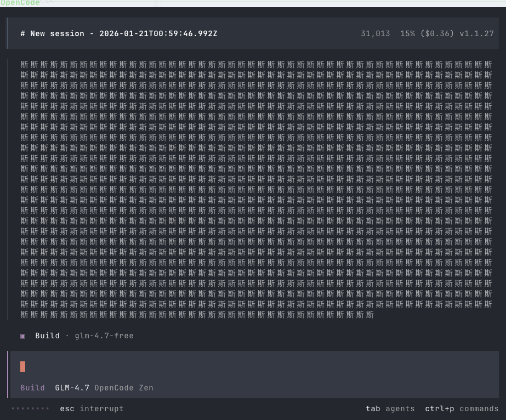Click the 15% context usage value
Viewport: 506px width, 420px height.
pos(407,33)
